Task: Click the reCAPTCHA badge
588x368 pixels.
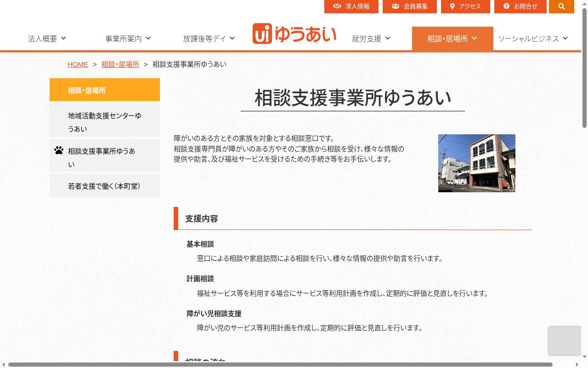Action: 565,340
